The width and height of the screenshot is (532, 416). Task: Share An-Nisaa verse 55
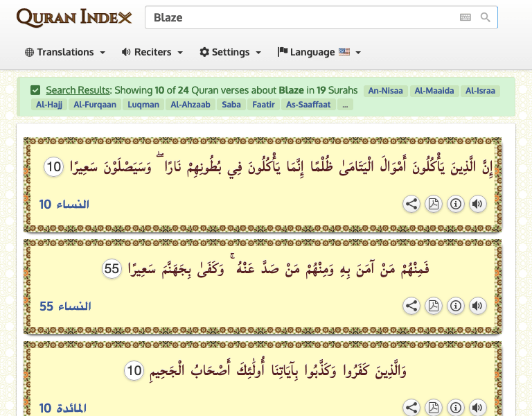coord(411,306)
